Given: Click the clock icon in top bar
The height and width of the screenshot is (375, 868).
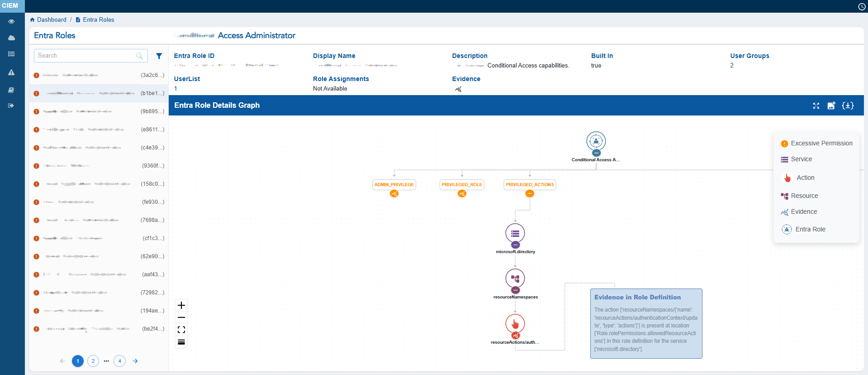Looking at the screenshot, I should [x=862, y=6].
